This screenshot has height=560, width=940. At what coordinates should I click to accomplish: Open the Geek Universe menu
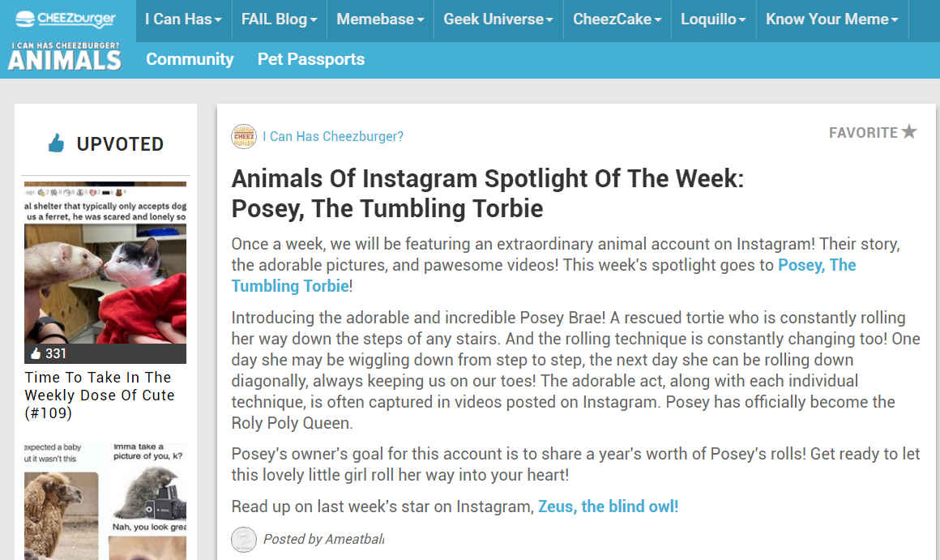click(x=498, y=19)
